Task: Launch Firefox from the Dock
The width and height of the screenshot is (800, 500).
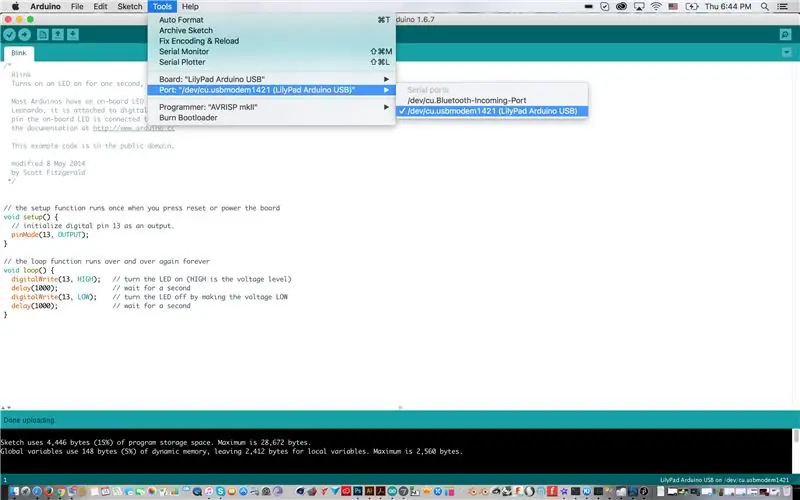Action: point(48,491)
